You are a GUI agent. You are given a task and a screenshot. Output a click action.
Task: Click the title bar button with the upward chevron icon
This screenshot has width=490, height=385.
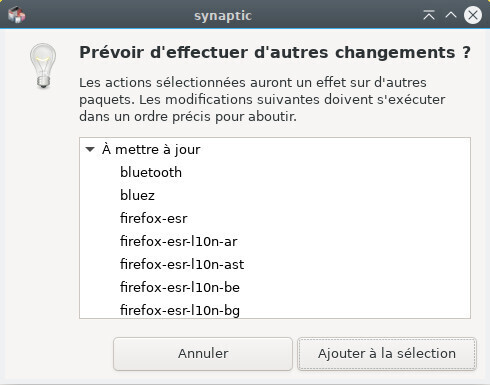451,15
